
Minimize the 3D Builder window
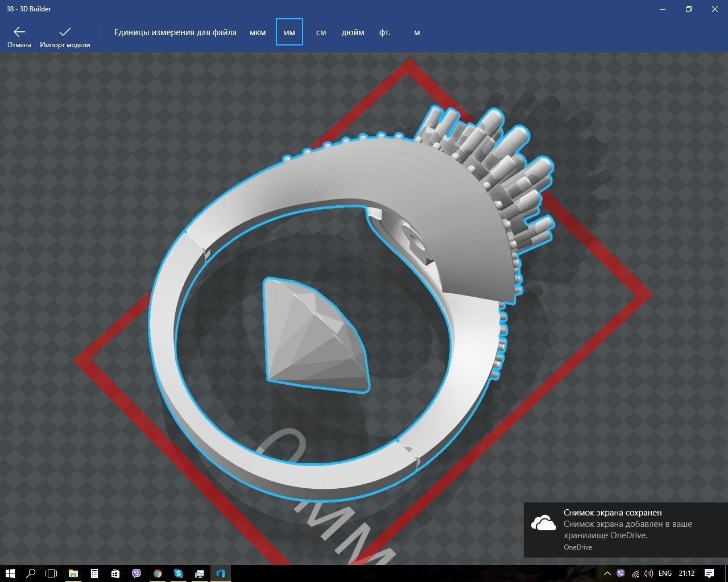[663, 9]
